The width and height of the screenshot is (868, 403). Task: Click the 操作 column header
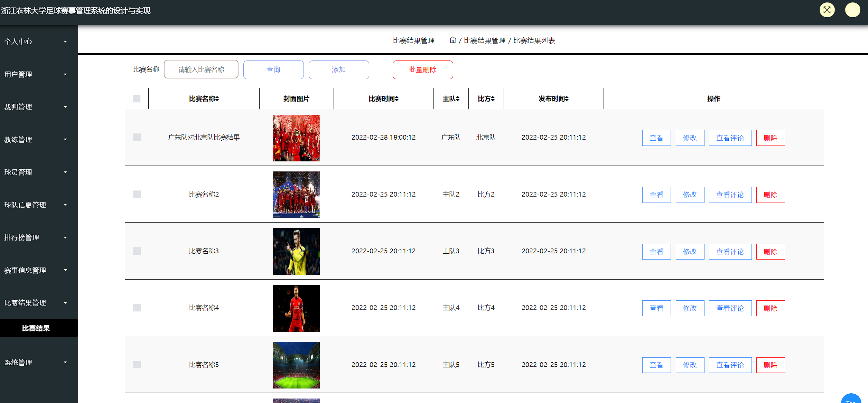[x=713, y=99]
